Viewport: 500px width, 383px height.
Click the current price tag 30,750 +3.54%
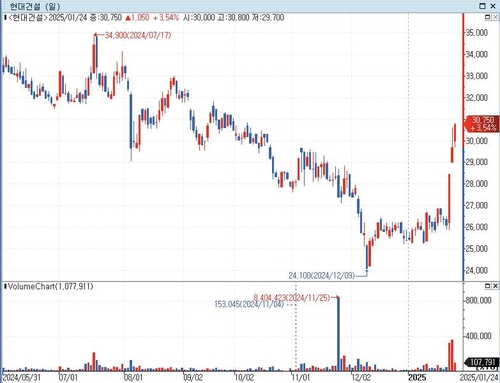483,124
